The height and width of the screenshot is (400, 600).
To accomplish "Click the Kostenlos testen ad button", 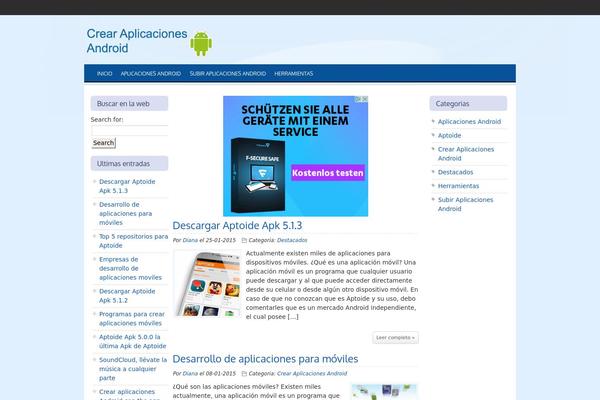I will (328, 173).
